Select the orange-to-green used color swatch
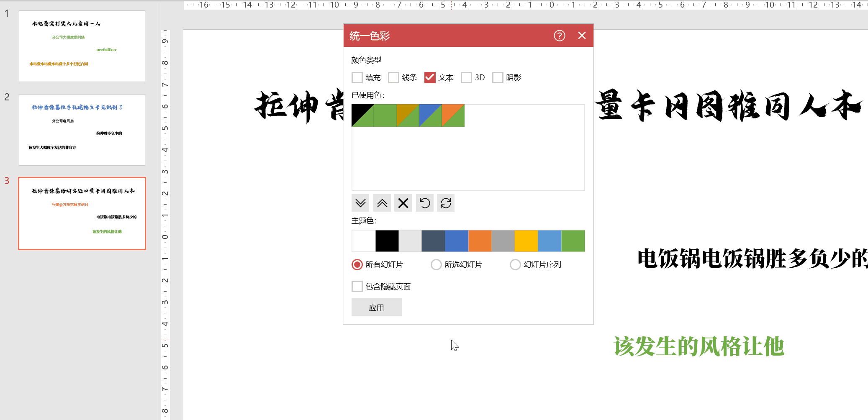The width and height of the screenshot is (868, 420). point(453,115)
